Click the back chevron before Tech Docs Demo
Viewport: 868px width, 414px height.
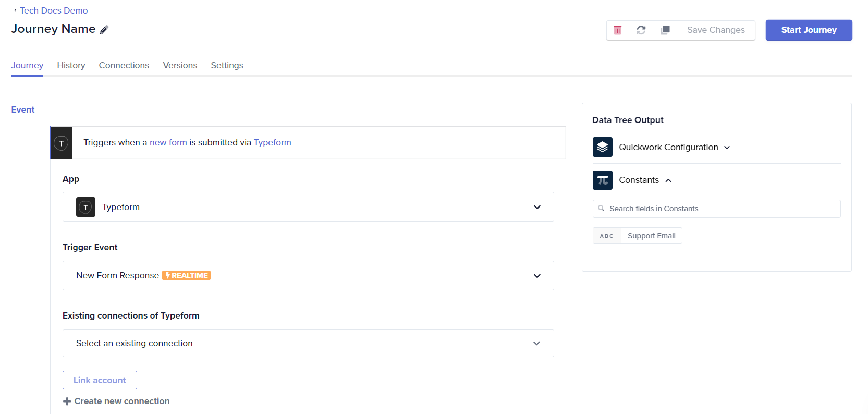(x=15, y=10)
